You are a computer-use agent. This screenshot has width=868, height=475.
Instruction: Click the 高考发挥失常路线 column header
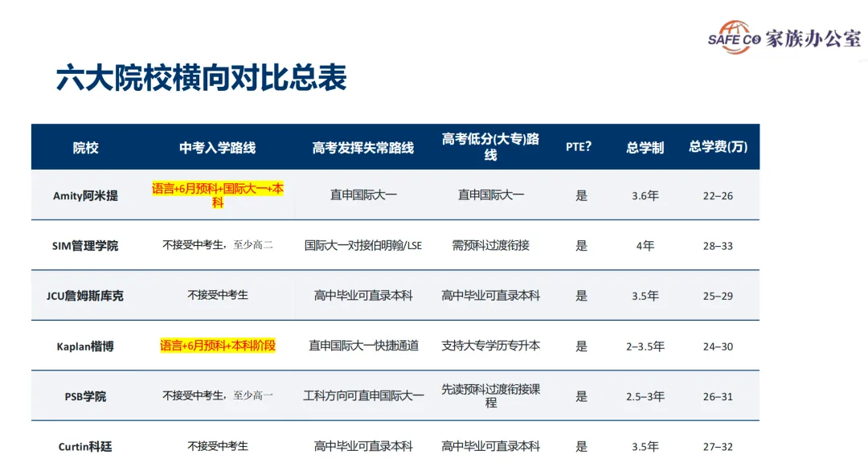(363, 148)
